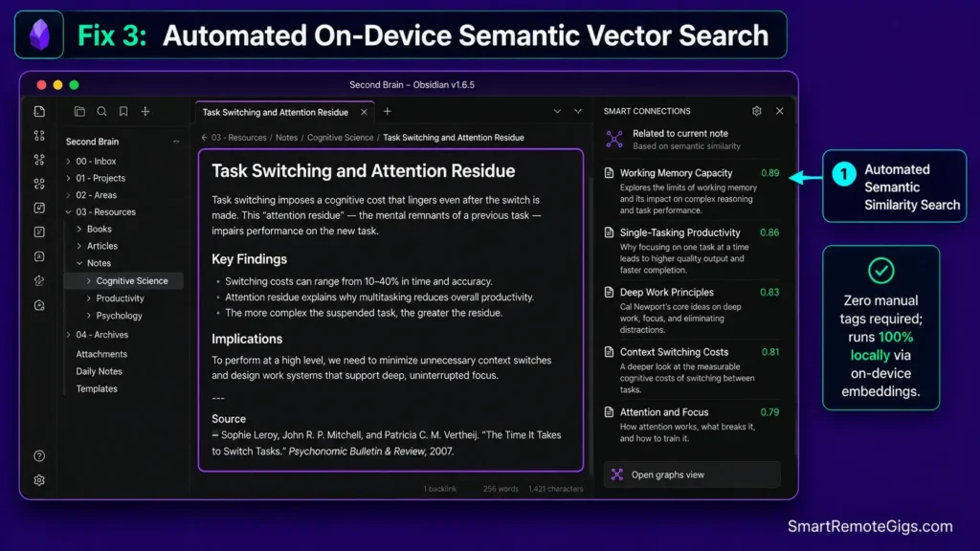Click the 0.79 similarity score
The width and height of the screenshot is (980, 551).
click(770, 412)
